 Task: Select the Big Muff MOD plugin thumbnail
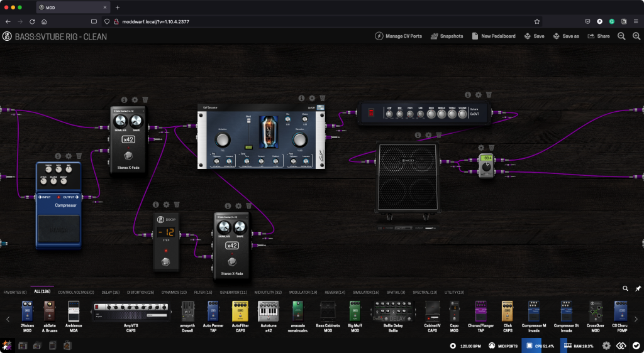click(354, 312)
